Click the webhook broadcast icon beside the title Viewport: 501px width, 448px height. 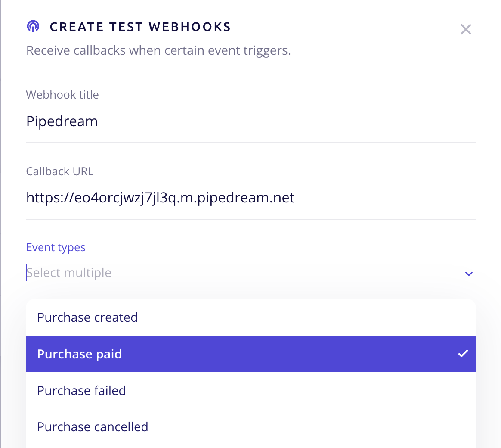(33, 26)
